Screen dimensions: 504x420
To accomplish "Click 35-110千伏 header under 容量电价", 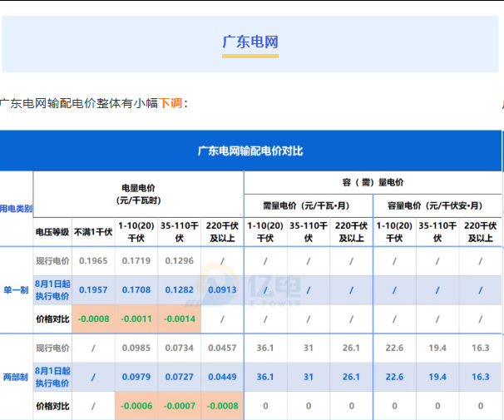I will [x=437, y=232].
